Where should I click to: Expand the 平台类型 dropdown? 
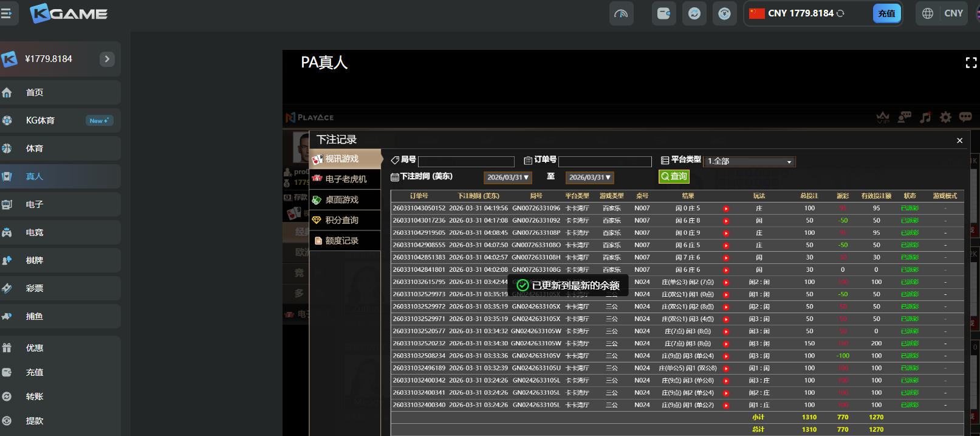(x=750, y=161)
